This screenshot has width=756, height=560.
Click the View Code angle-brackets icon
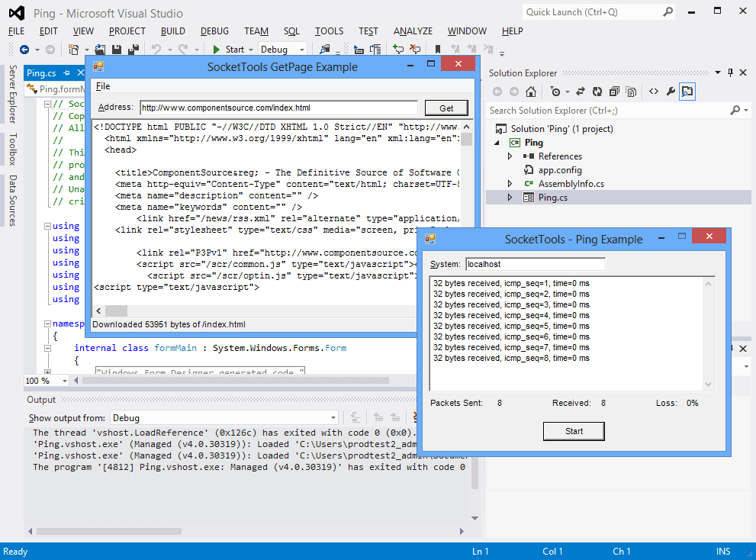pos(654,92)
